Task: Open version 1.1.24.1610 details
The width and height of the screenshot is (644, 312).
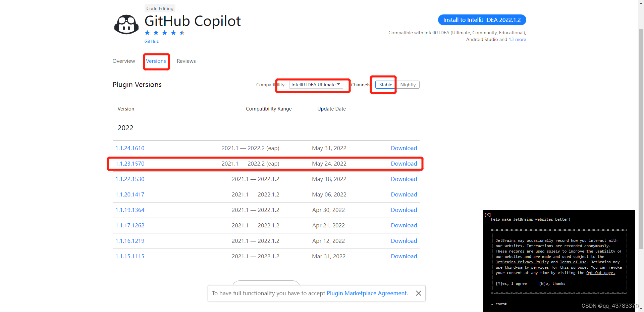Action: (x=130, y=148)
